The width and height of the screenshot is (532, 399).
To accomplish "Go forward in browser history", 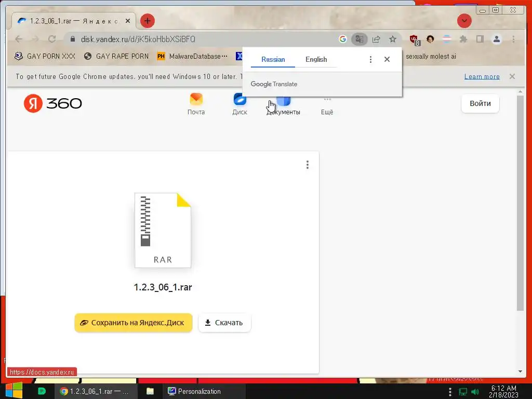I will click(35, 39).
